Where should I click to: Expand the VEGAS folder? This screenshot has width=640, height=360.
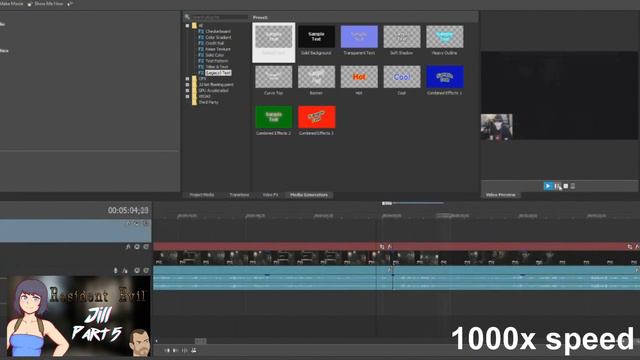click(x=188, y=96)
